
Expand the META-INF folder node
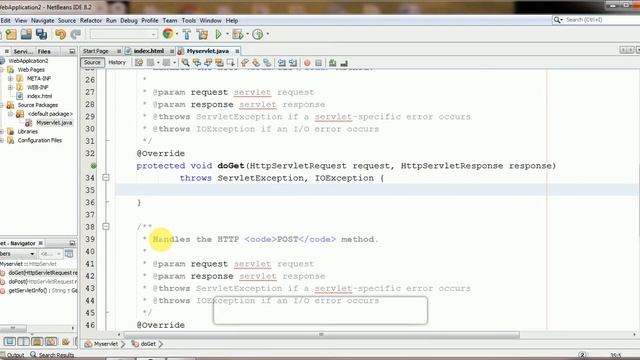tap(11, 78)
